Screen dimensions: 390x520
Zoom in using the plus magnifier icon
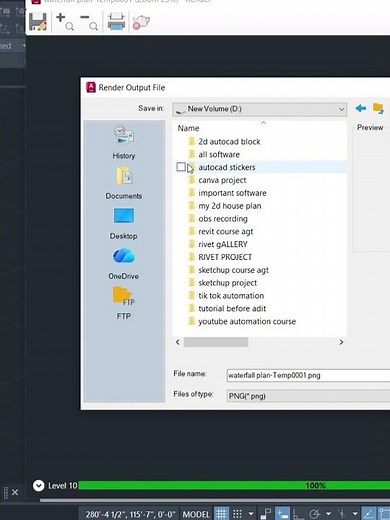[65, 22]
